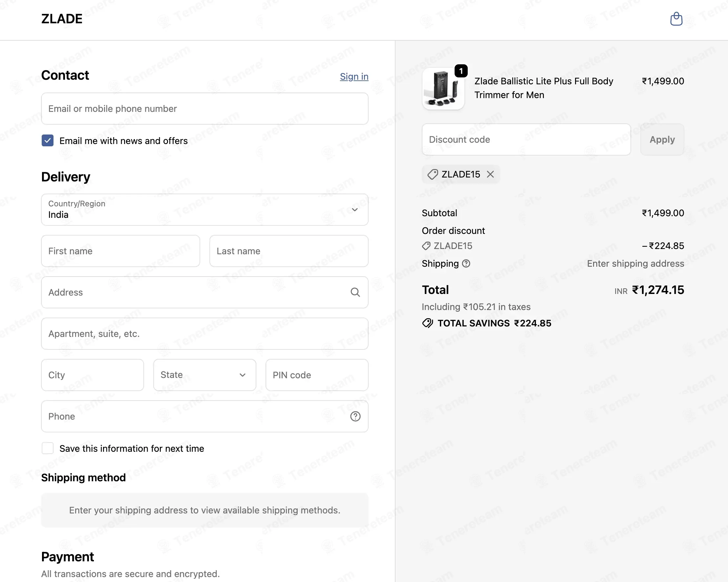Click the product name Zlade Ballistic Lite Plus
This screenshot has height=582, width=728.
click(x=544, y=88)
